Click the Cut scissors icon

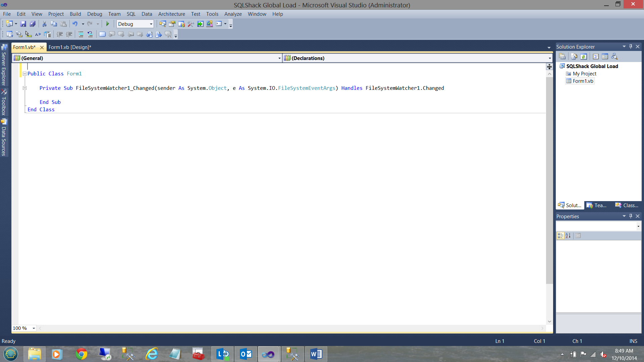point(44,24)
